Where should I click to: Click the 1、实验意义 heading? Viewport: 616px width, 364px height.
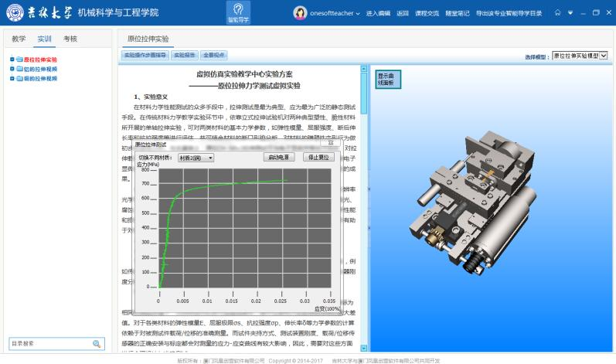pos(151,97)
